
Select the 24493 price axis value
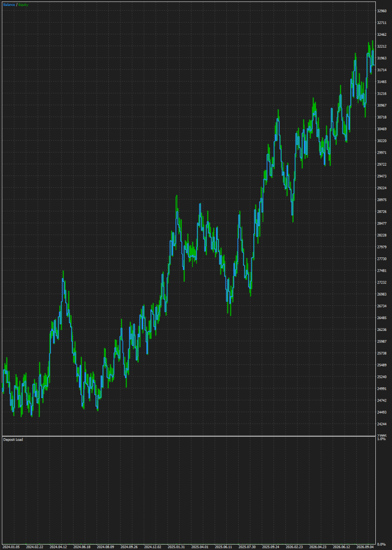382,412
